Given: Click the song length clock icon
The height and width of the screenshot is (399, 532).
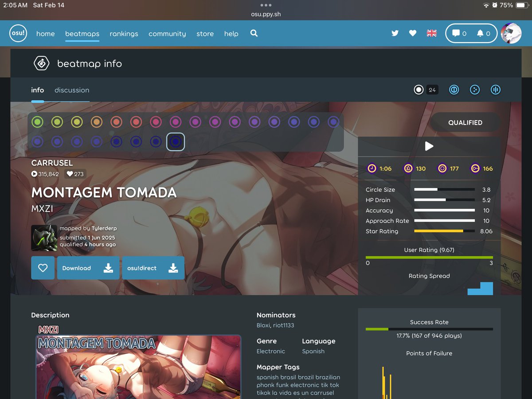Looking at the screenshot, I should tap(372, 168).
